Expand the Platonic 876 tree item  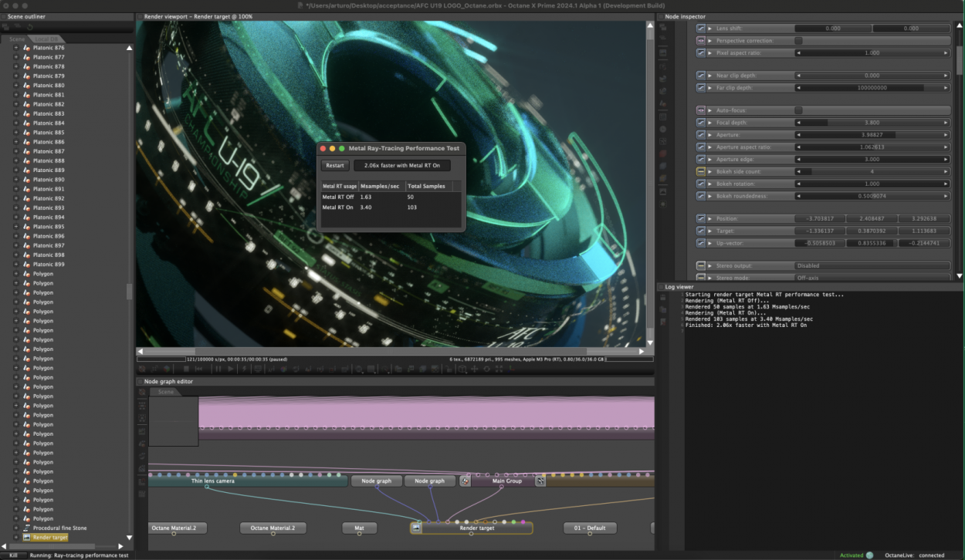[x=15, y=47]
